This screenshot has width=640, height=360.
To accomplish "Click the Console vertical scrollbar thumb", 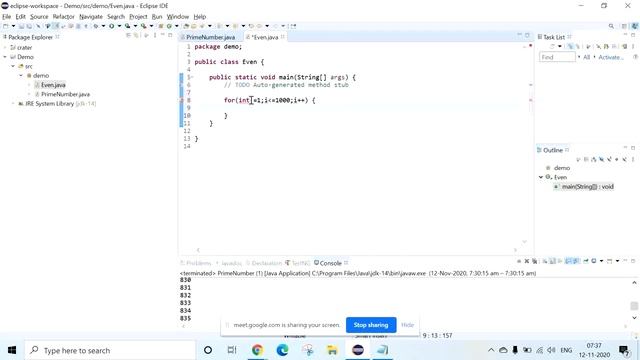I will pos(634,306).
